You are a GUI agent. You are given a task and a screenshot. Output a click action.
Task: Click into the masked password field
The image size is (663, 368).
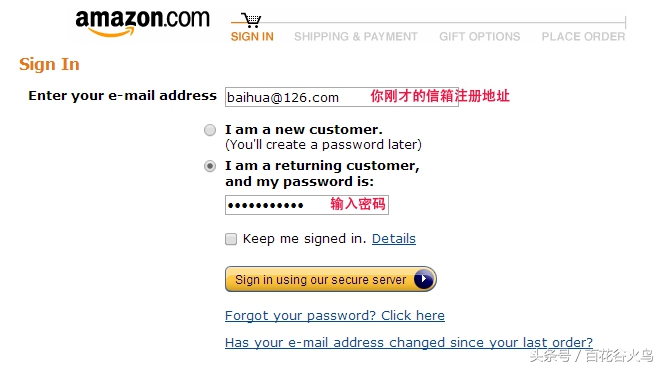307,205
